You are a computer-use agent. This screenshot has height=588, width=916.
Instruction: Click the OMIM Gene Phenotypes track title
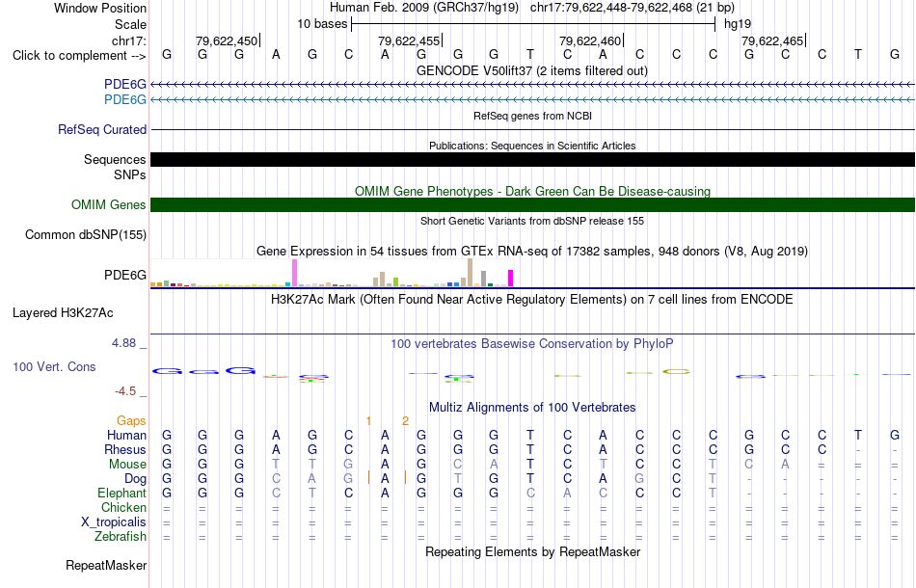click(532, 192)
